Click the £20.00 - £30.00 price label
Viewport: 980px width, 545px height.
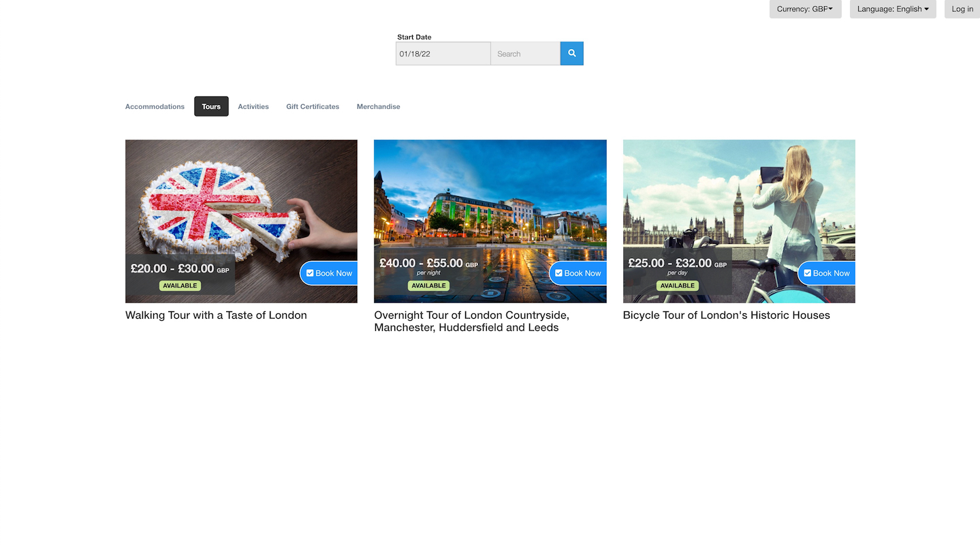coord(180,268)
